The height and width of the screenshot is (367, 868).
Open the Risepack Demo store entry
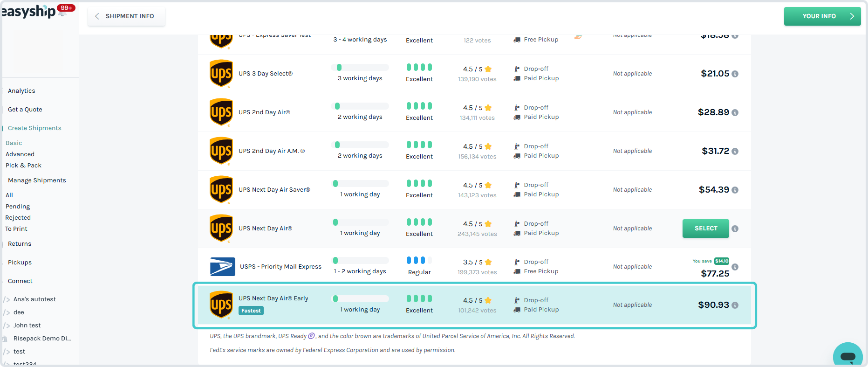[42, 339]
